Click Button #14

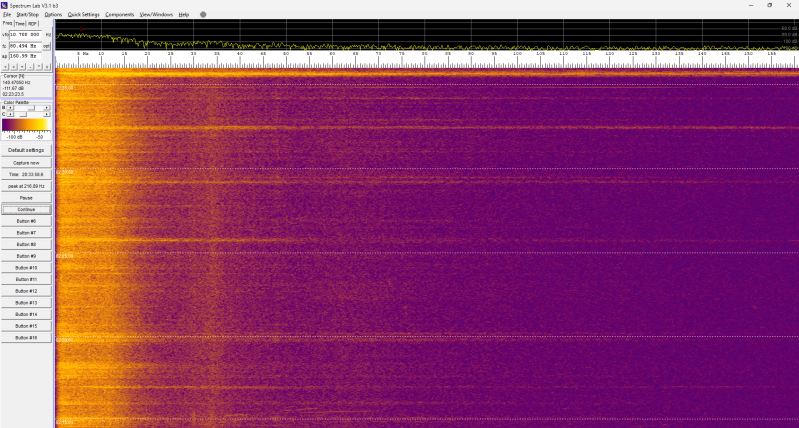(x=26, y=314)
